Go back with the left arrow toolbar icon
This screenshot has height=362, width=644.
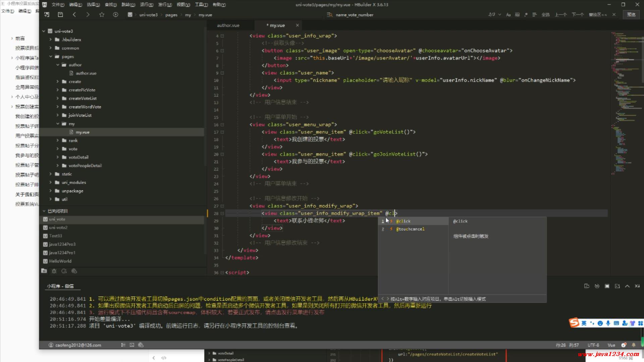[74, 14]
